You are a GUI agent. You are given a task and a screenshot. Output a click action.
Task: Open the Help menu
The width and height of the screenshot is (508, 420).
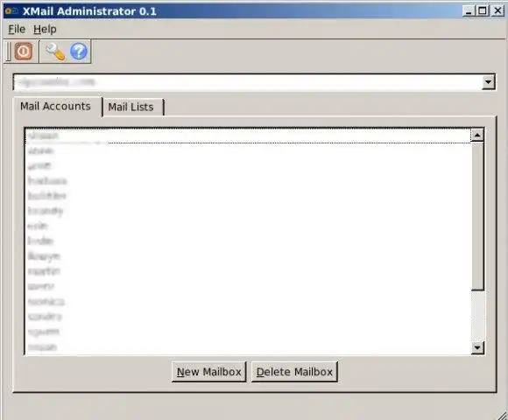click(x=45, y=29)
